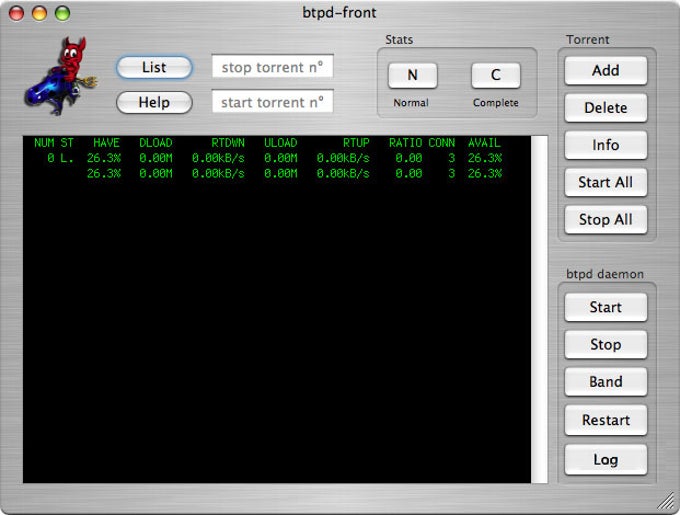Restart the btpd daemon
The height and width of the screenshot is (515, 680).
pyautogui.click(x=605, y=420)
